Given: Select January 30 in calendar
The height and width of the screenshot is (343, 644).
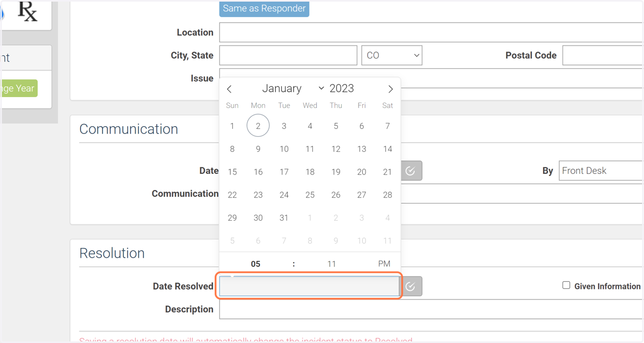Looking at the screenshot, I should click(258, 218).
